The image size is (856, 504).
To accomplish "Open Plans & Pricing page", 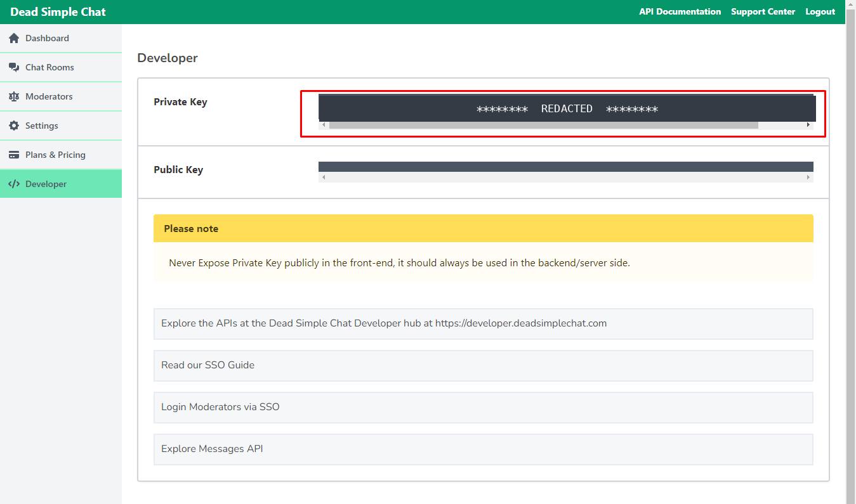I will click(61, 155).
